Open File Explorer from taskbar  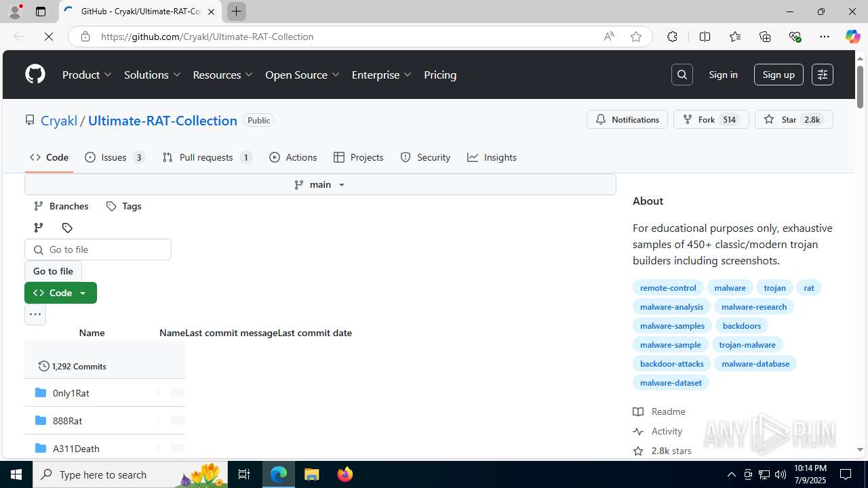pyautogui.click(x=312, y=474)
